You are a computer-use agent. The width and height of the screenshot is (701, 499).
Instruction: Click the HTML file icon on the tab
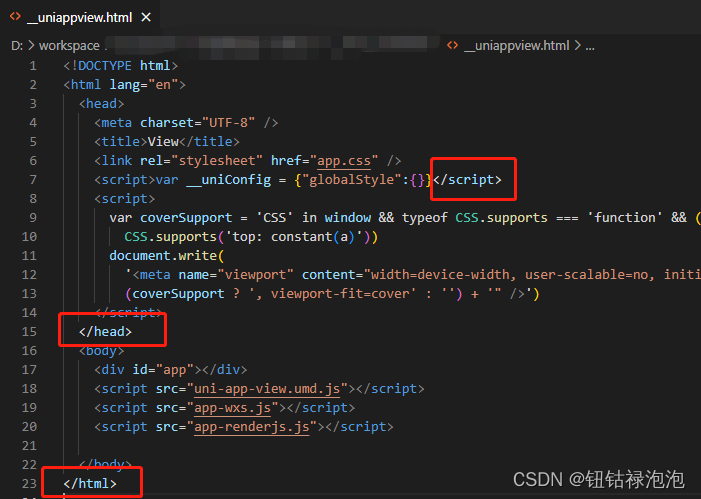tap(15, 17)
